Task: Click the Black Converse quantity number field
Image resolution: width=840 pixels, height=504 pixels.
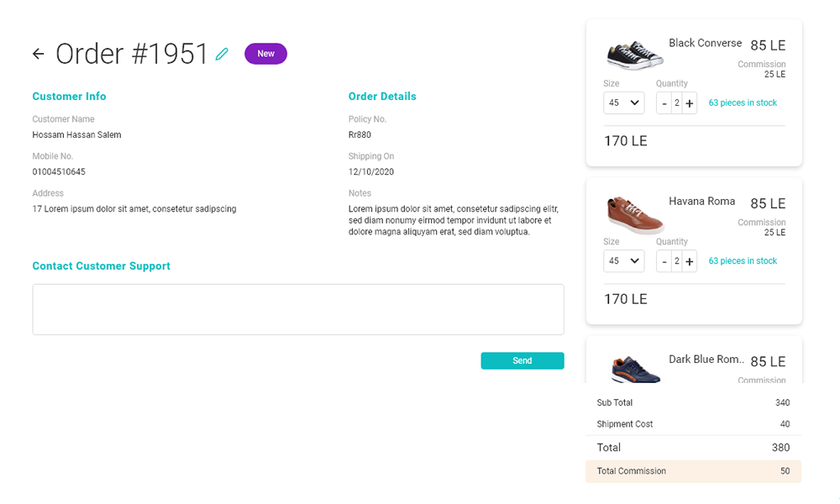Action: [676, 103]
